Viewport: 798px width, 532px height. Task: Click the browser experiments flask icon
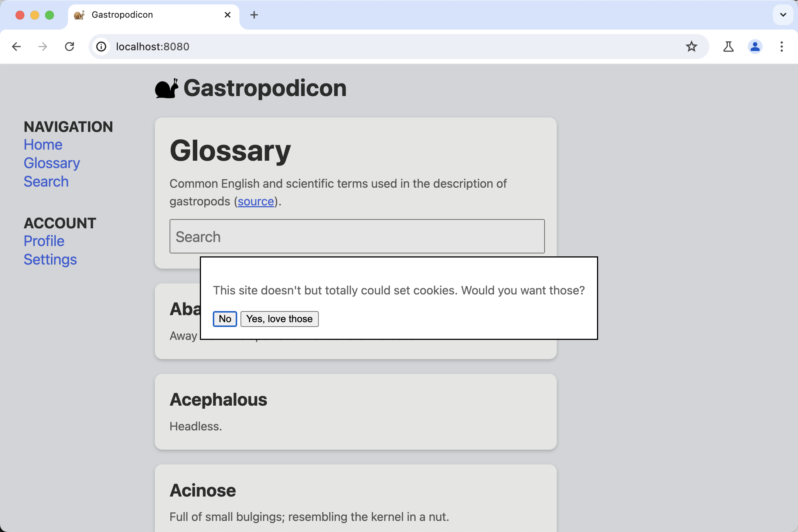729,47
